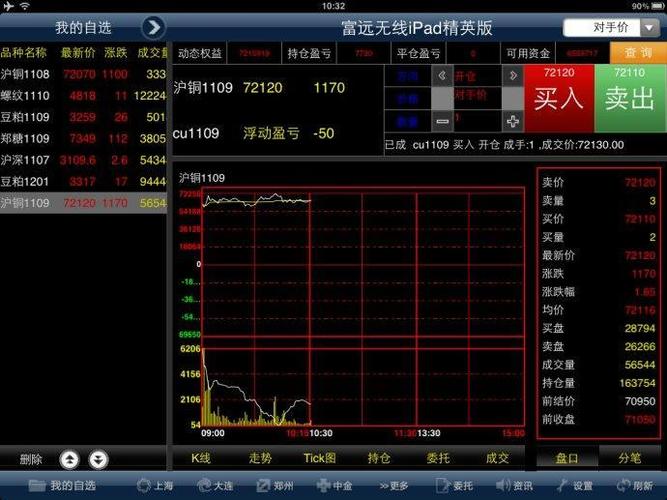Increase order quantity with plus button
667x500 pixels.
click(x=513, y=122)
